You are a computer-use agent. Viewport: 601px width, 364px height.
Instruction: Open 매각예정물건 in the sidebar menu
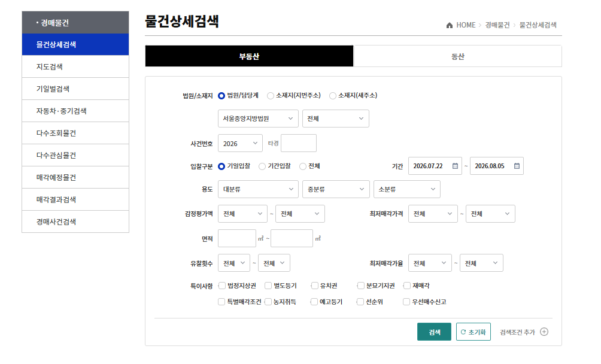tap(75, 177)
